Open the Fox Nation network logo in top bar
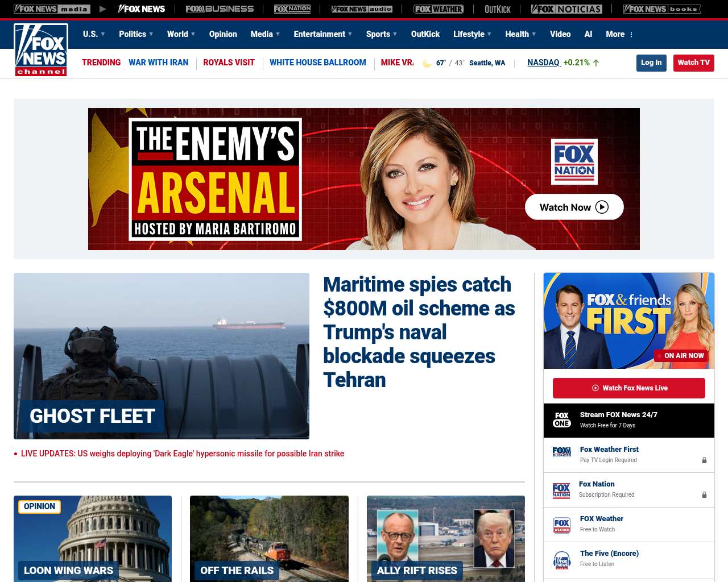This screenshot has width=728, height=582. pos(292,9)
